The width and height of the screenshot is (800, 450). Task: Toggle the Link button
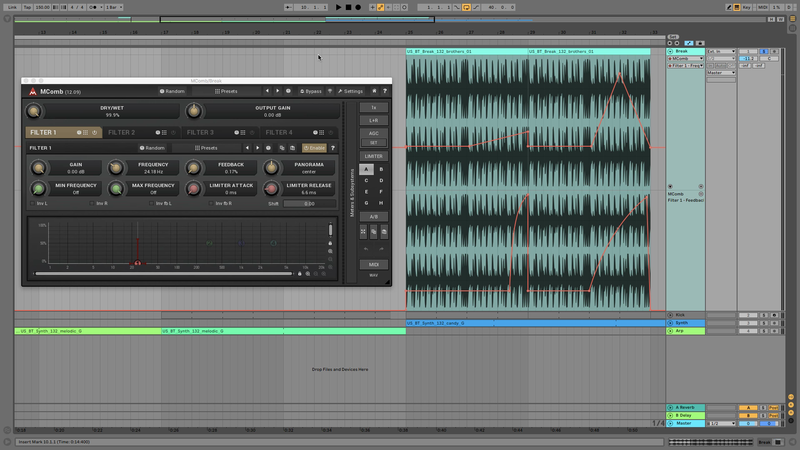[x=12, y=7]
